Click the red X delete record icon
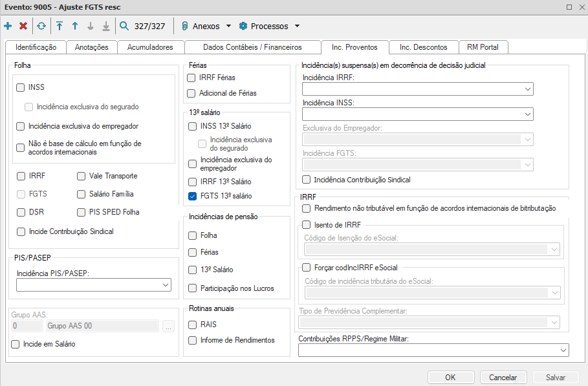 23,27
